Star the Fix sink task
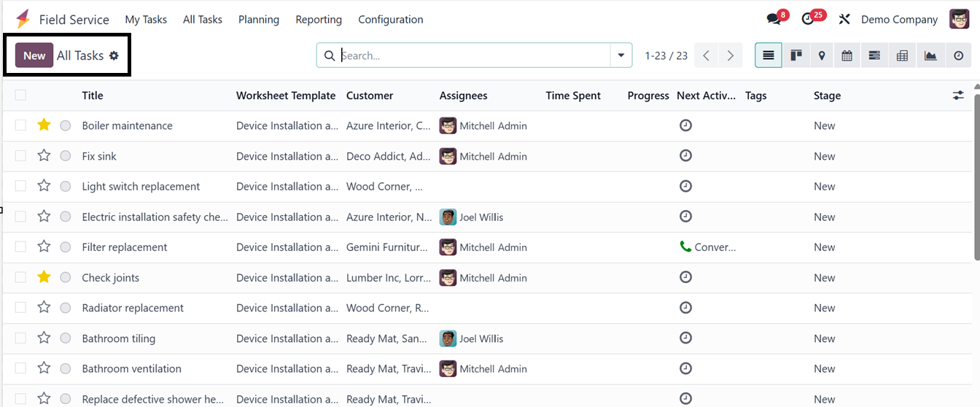 point(44,155)
